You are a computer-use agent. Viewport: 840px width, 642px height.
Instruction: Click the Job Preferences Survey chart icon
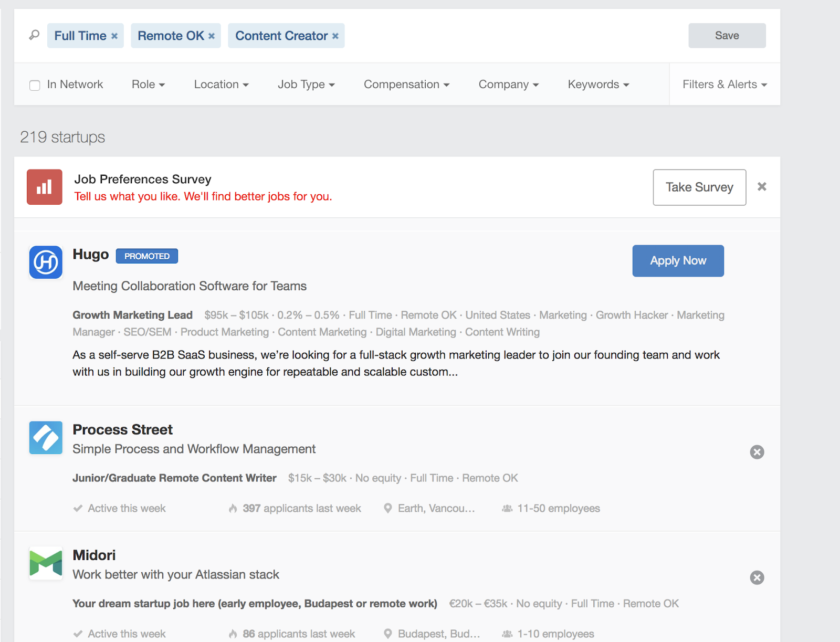(x=45, y=187)
